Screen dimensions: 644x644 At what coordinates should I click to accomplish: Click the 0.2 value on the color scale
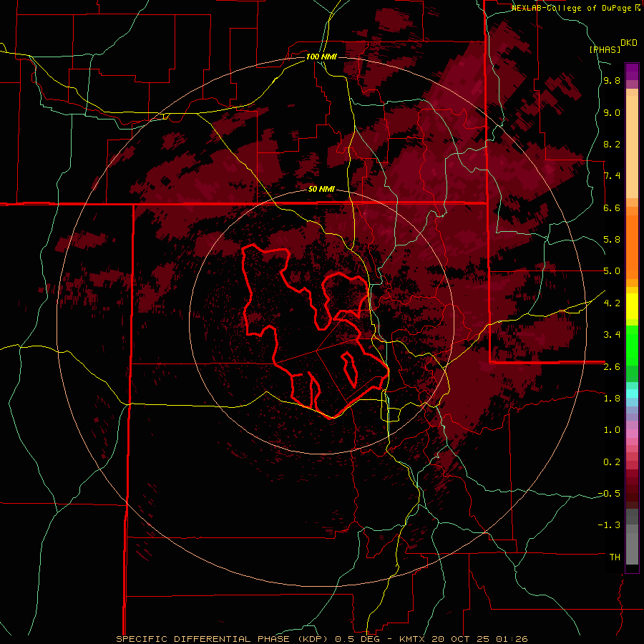click(612, 462)
